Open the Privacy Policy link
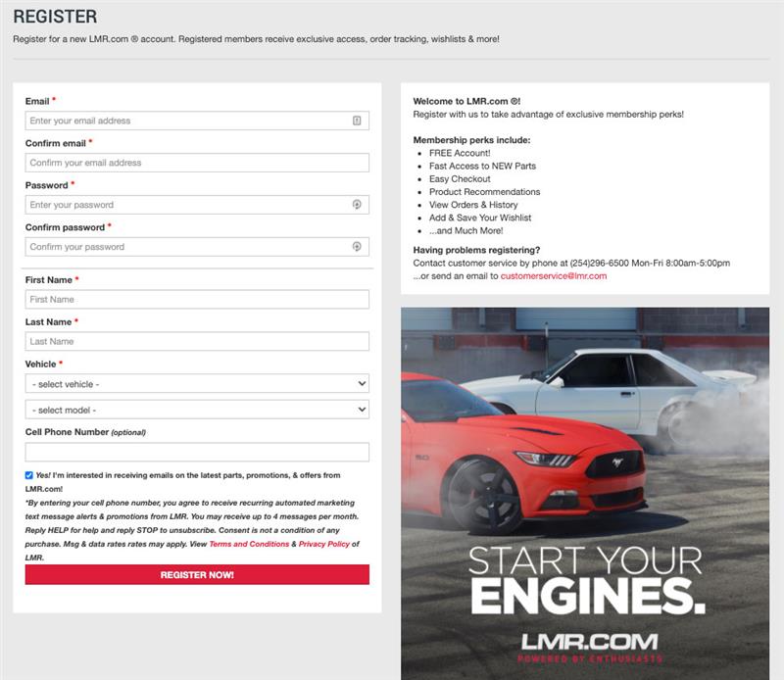 [x=324, y=544]
